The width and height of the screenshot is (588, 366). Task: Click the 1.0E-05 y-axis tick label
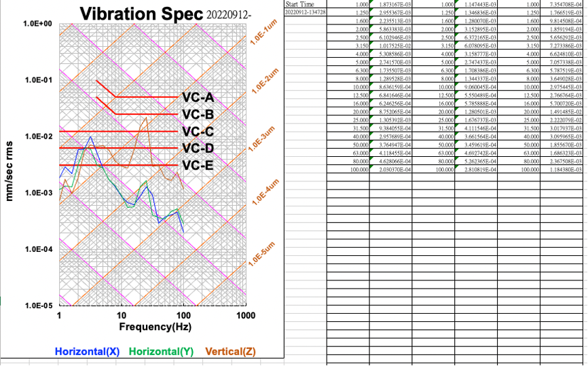tap(37, 306)
